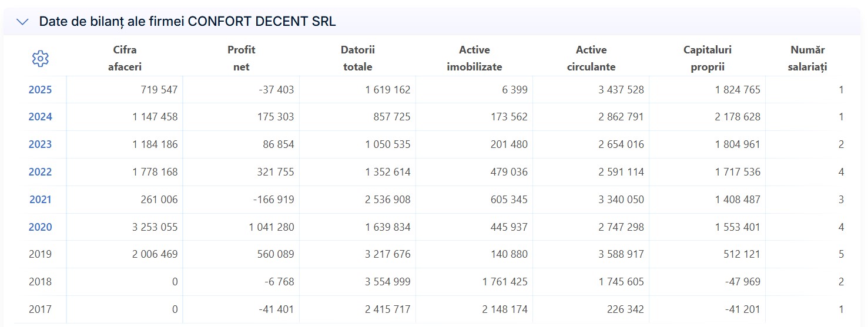Open the 2021 year link
This screenshot has height=327, width=868.
coord(40,200)
